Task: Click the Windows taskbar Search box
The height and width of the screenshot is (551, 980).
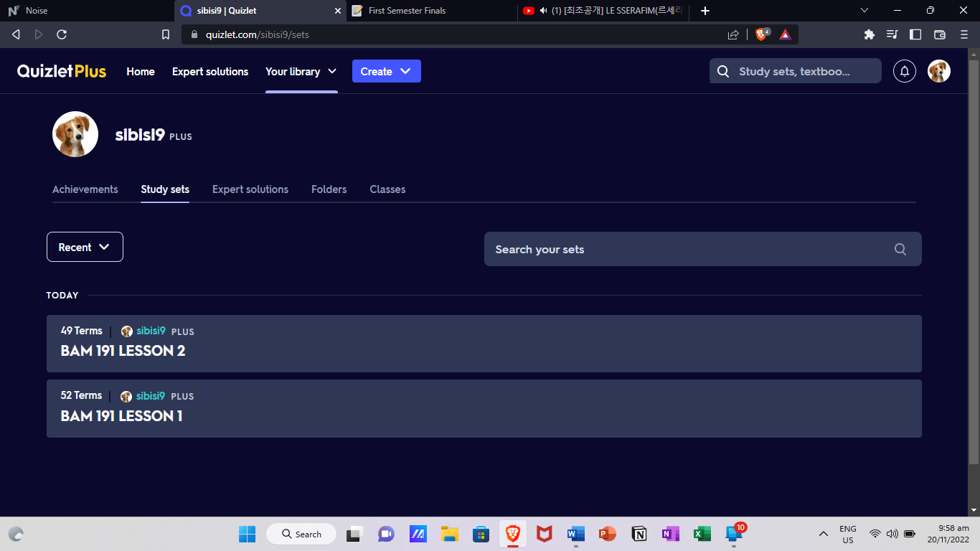Action: coord(301,534)
